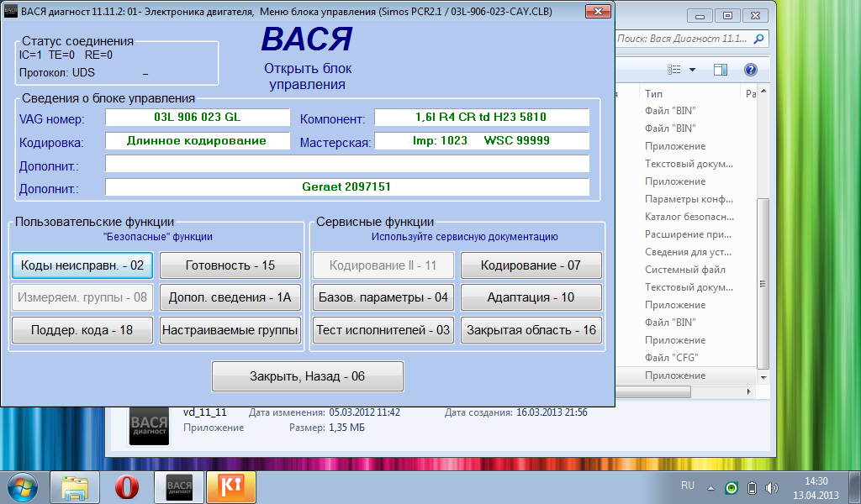
Task: Click the volume speaker tray icon
Action: point(772,487)
